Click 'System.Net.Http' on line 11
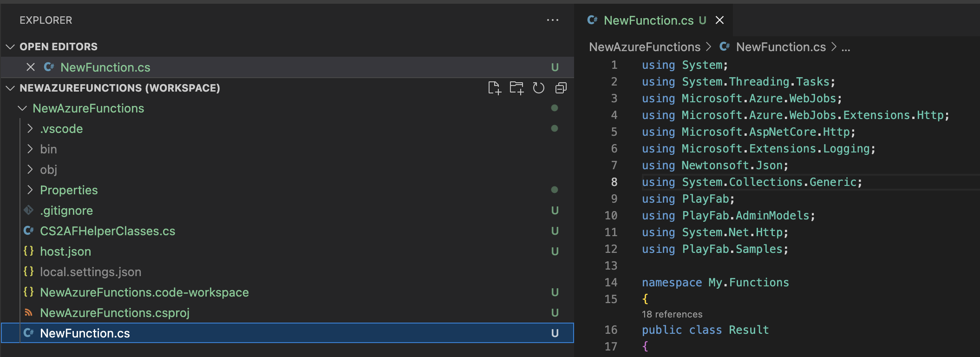Image resolution: width=980 pixels, height=357 pixels. [x=732, y=232]
